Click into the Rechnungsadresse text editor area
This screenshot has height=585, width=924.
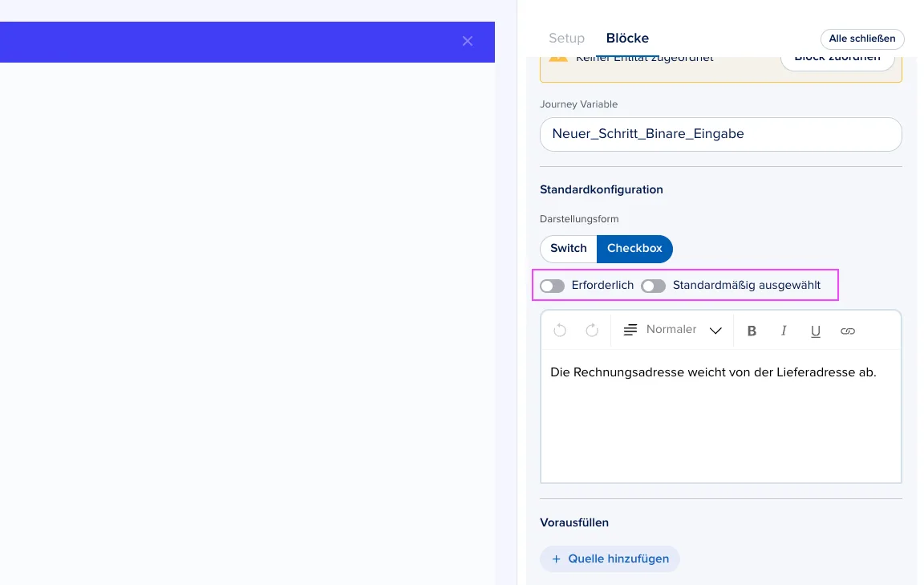[x=721, y=416]
